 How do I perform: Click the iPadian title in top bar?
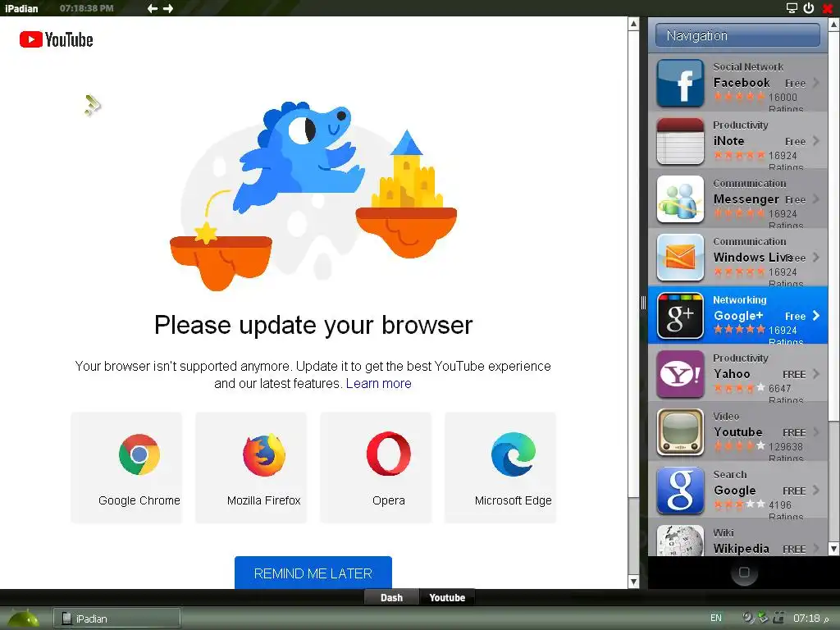point(21,8)
